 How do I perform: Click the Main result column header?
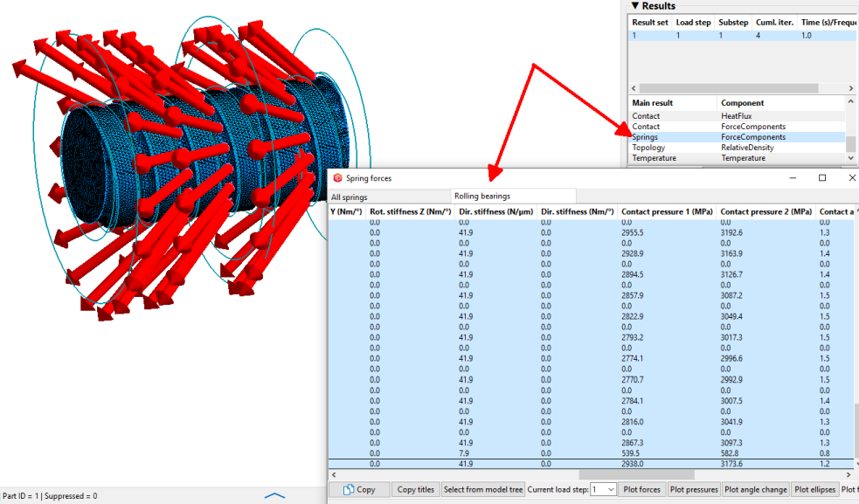(x=672, y=103)
